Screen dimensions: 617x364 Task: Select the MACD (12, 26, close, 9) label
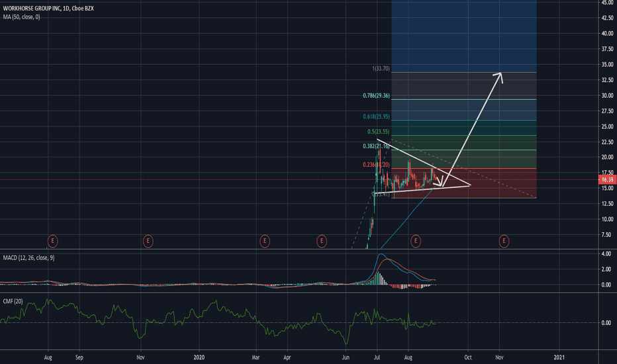28,257
